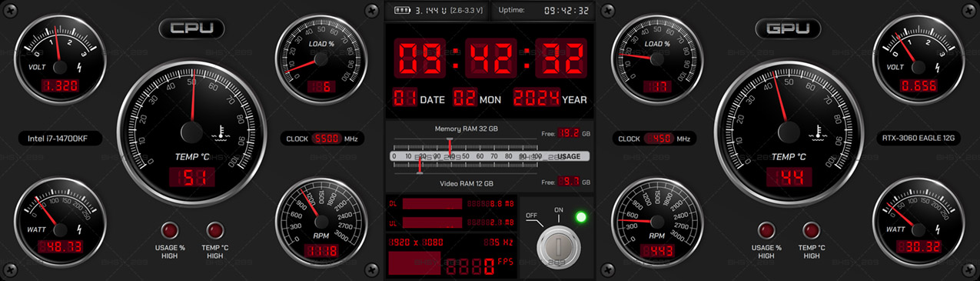This screenshot has height=281, width=980.
Task: Click the lightning bolt on GPU VOLT gauge
Action: click(x=938, y=67)
